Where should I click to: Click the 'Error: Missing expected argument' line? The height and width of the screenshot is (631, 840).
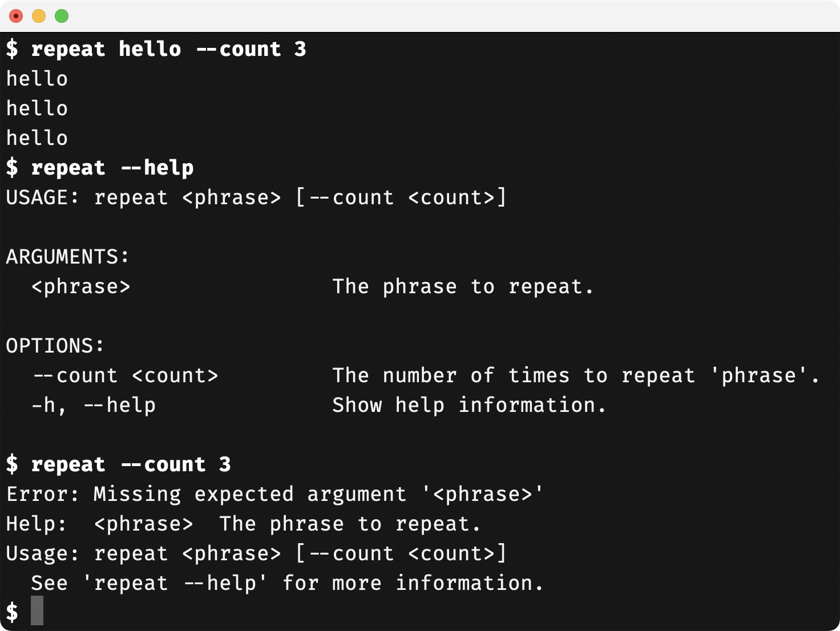click(x=274, y=494)
